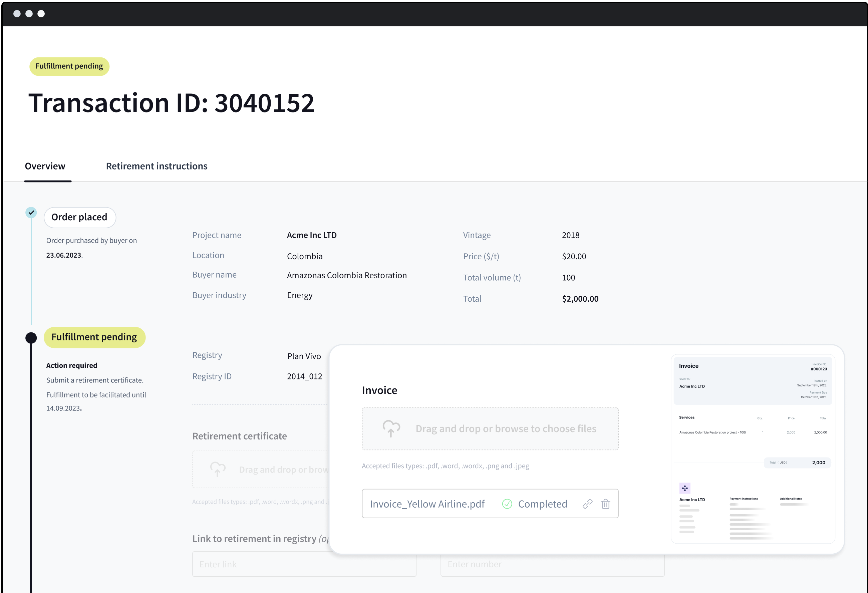Viewport: 868px width, 593px height.
Task: Browse files in the Retirement certificate drop zone
Action: 261,470
